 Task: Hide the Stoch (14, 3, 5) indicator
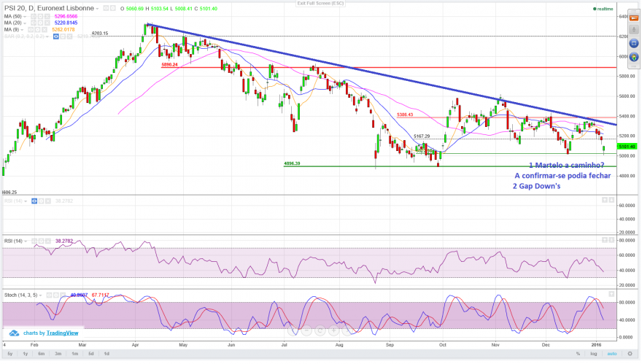coord(49,295)
